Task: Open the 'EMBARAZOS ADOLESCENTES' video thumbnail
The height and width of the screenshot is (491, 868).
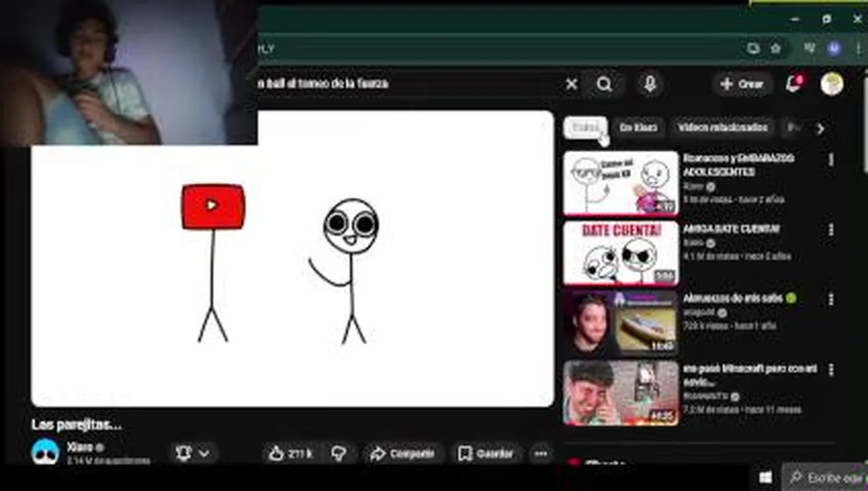Action: point(621,183)
